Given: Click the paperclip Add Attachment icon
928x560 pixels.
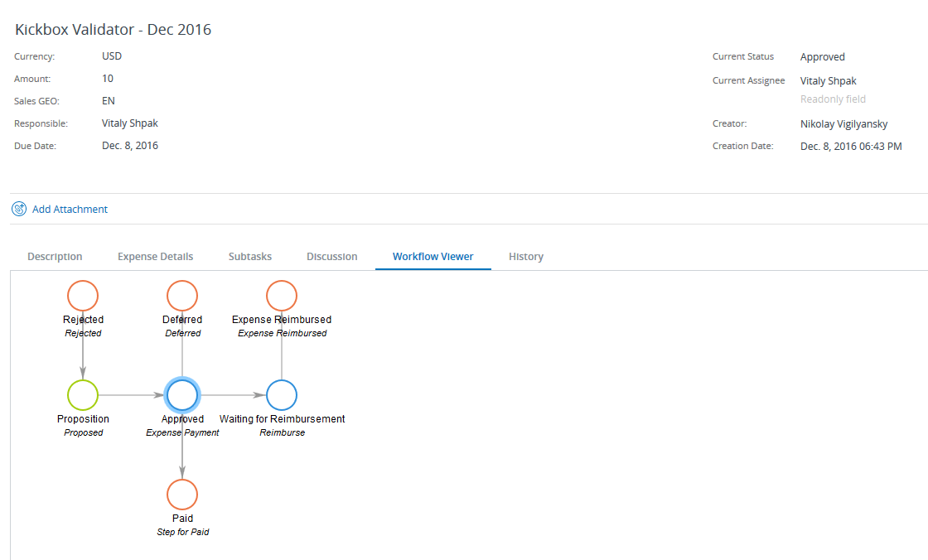Looking at the screenshot, I should (18, 209).
